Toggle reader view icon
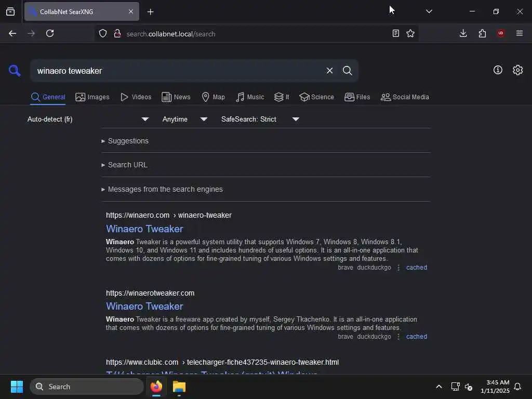The width and height of the screenshot is (532, 399). (395, 33)
